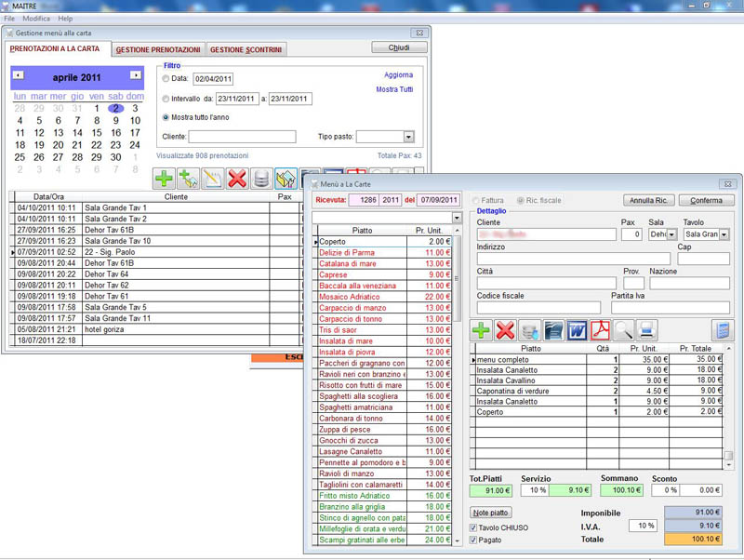Open the magnifier print preview icon
The width and height of the screenshot is (744, 560).
623,330
